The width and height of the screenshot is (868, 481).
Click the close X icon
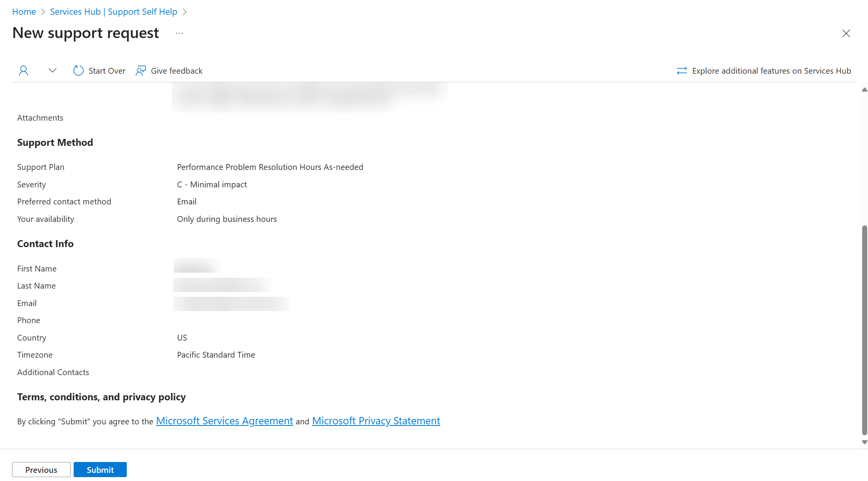click(x=846, y=33)
